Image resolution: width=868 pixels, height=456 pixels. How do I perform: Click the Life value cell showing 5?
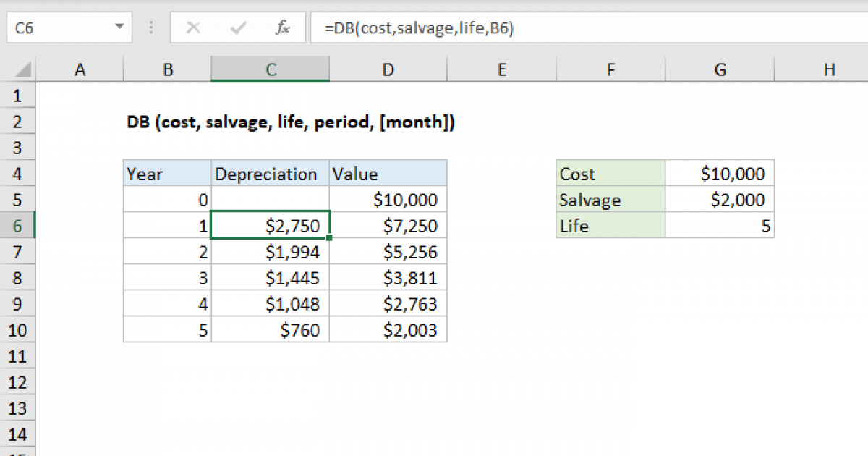tap(720, 225)
